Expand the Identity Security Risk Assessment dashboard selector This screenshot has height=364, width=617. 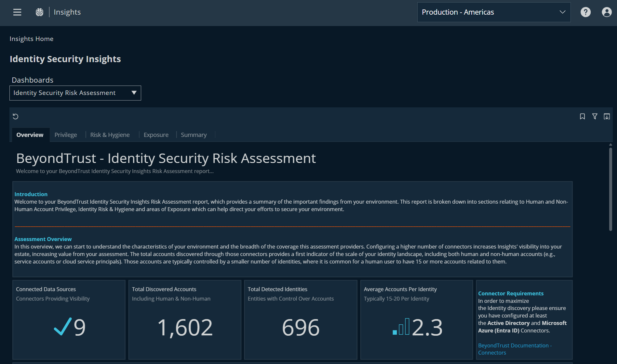pyautogui.click(x=75, y=93)
